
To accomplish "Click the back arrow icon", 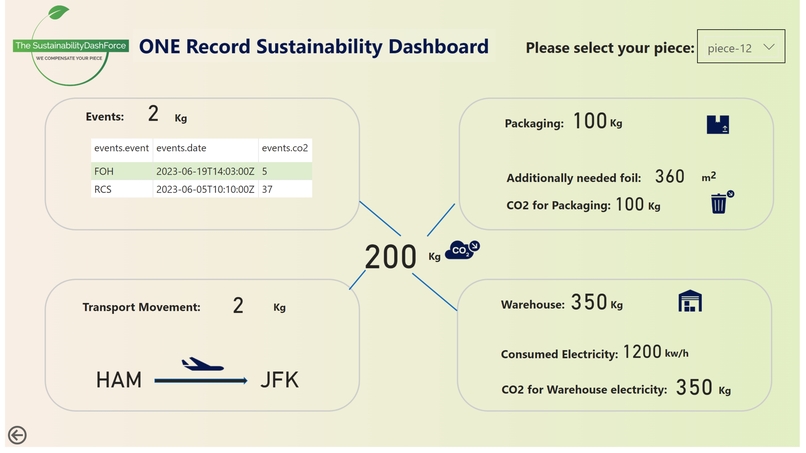I will [x=17, y=435].
